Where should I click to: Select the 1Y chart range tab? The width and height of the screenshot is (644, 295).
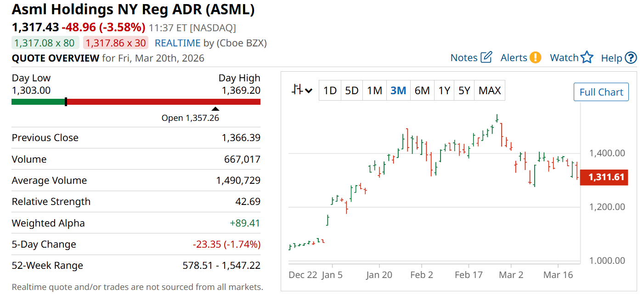coord(444,91)
